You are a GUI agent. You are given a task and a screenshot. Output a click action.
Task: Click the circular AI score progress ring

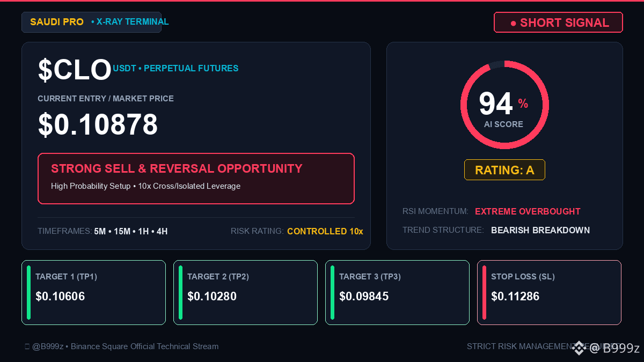504,105
